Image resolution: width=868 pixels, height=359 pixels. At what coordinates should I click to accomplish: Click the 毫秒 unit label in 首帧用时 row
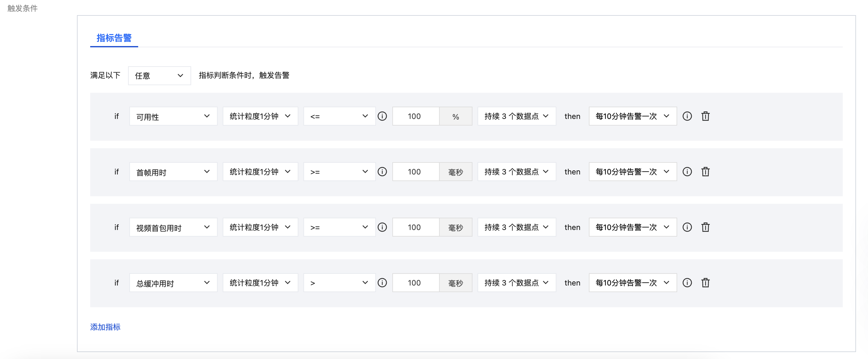[x=455, y=172]
